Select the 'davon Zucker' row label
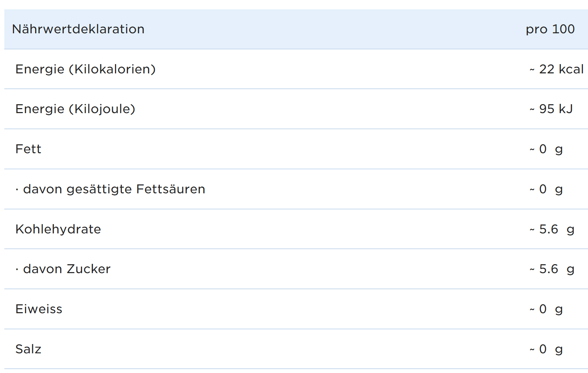 tap(67, 269)
